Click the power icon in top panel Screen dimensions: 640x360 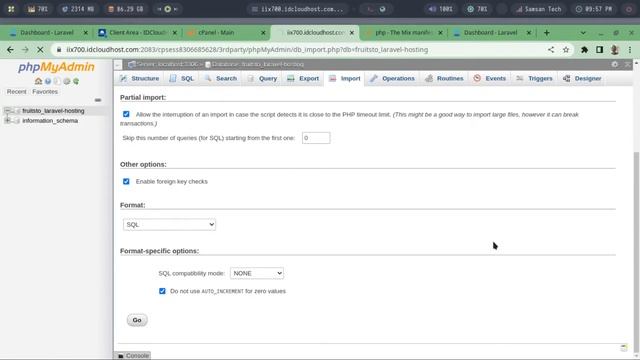click(629, 9)
